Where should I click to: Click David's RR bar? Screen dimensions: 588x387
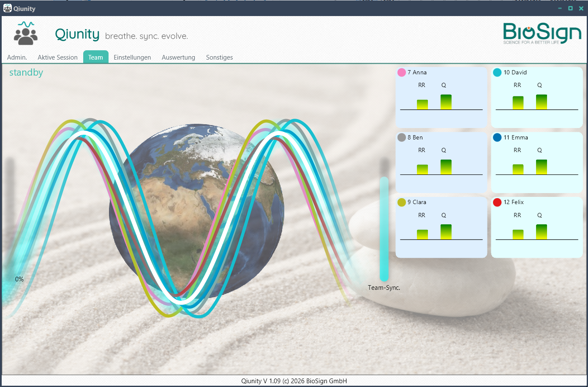[x=518, y=103]
